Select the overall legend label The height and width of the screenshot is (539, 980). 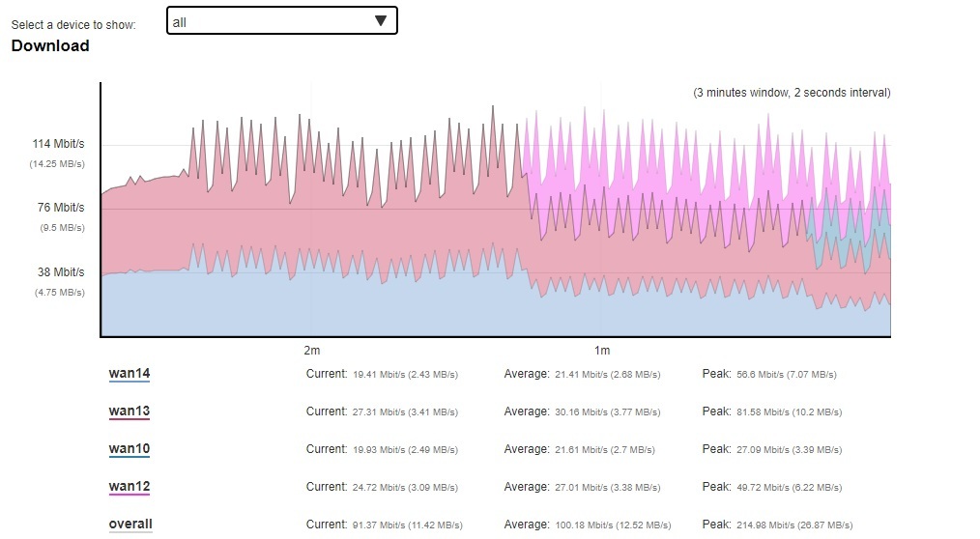[x=130, y=525]
